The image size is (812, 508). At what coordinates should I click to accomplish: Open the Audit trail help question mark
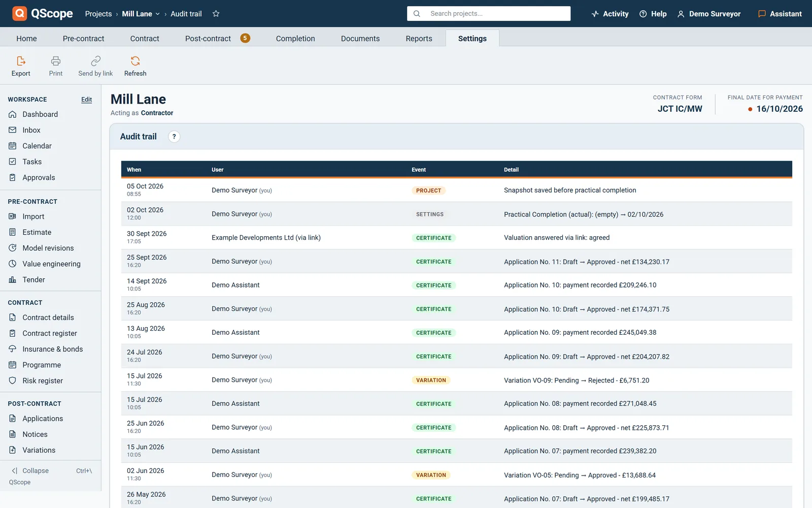174,137
